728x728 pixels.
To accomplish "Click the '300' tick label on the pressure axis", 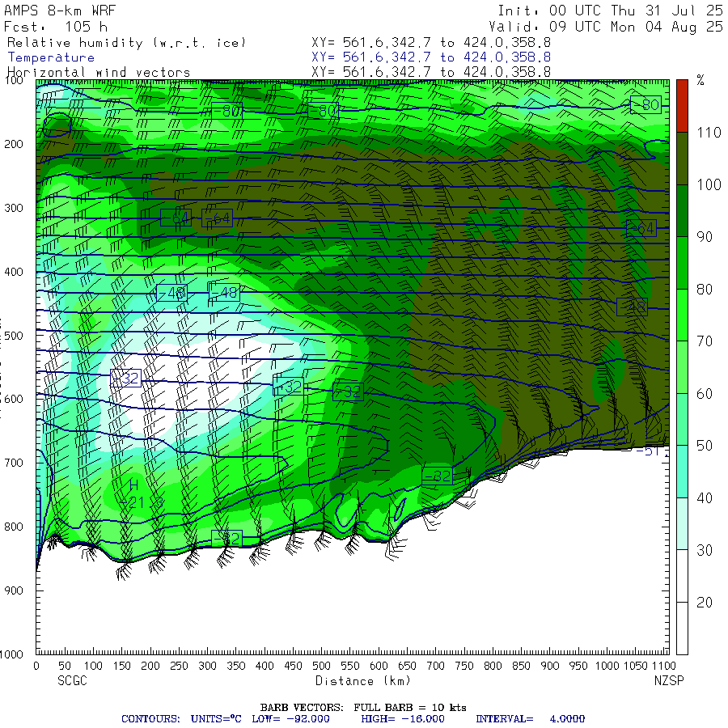I will [x=14, y=208].
